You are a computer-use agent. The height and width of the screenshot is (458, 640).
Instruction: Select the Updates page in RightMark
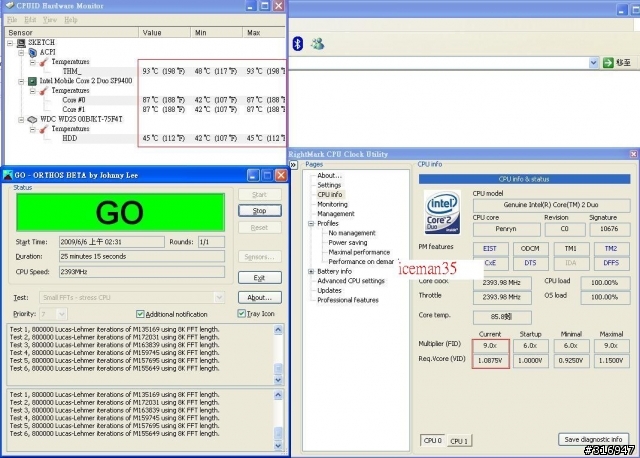pos(329,291)
